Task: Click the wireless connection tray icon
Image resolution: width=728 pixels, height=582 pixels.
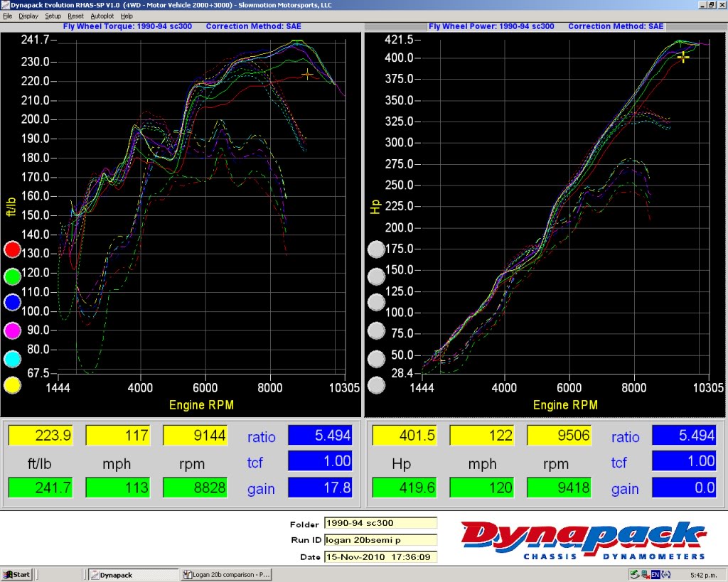Action: pyautogui.click(x=666, y=575)
